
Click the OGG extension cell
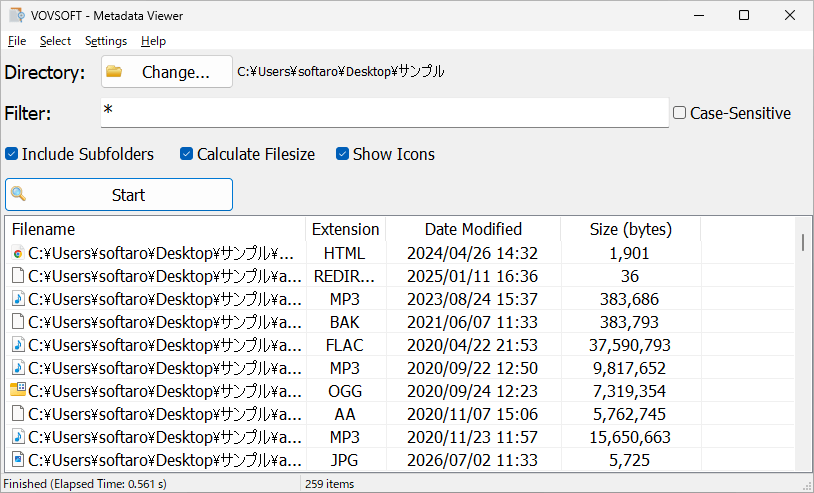pyautogui.click(x=345, y=391)
